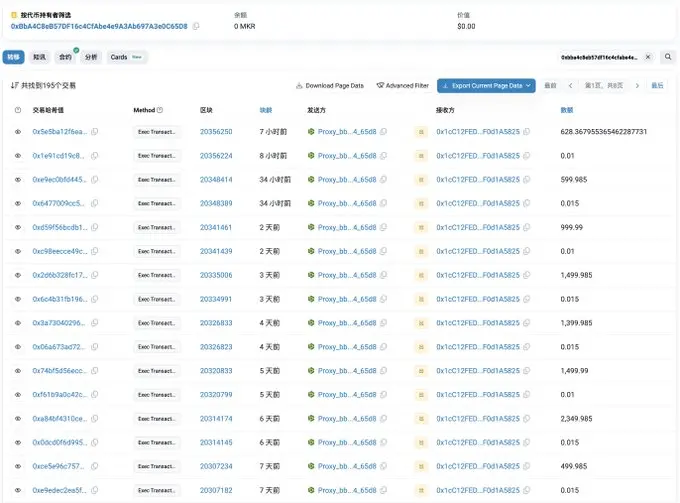Go to previous page using left chevron
The image size is (680, 503).
point(571,86)
